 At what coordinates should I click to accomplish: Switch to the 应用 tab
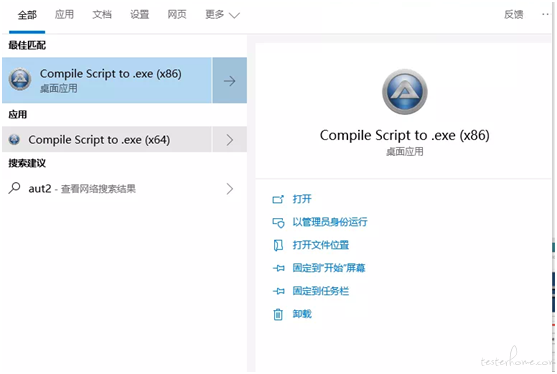point(64,15)
